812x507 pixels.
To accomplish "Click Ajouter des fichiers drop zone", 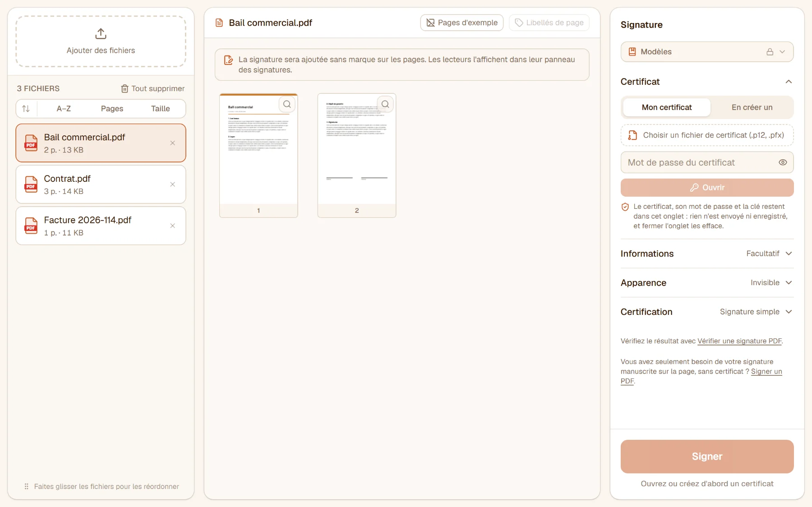I will tap(101, 41).
